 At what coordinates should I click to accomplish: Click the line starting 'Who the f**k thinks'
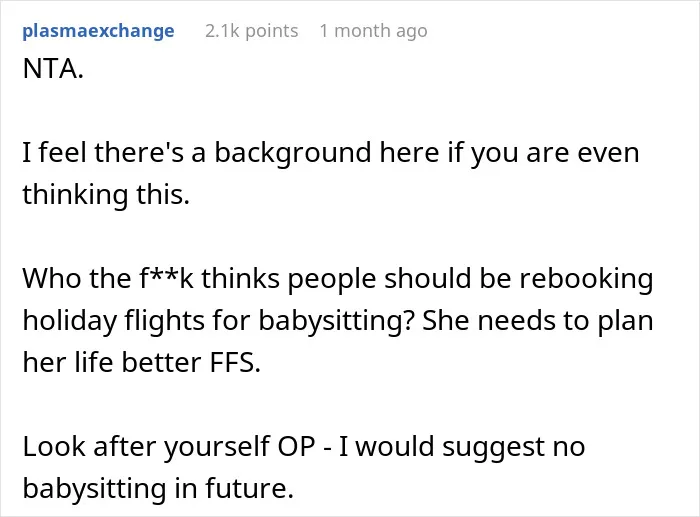point(338,279)
